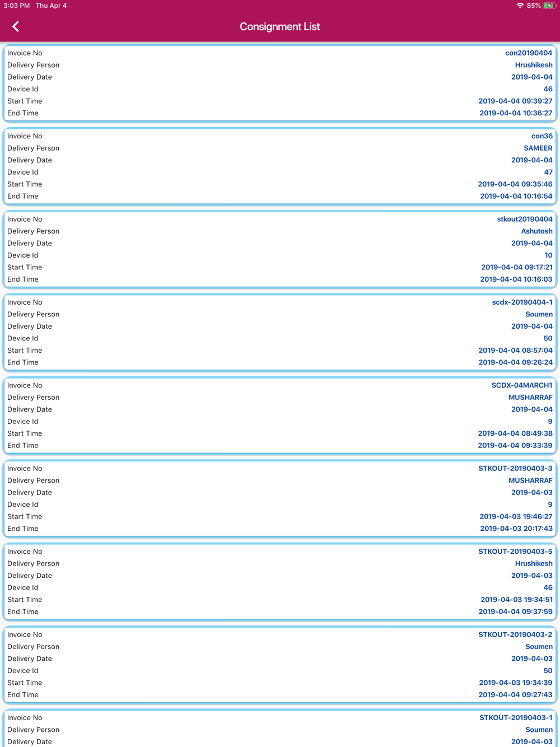The width and height of the screenshot is (560, 747).
Task: Tap end time 2019-04-04 10:16:54
Action: point(516,197)
